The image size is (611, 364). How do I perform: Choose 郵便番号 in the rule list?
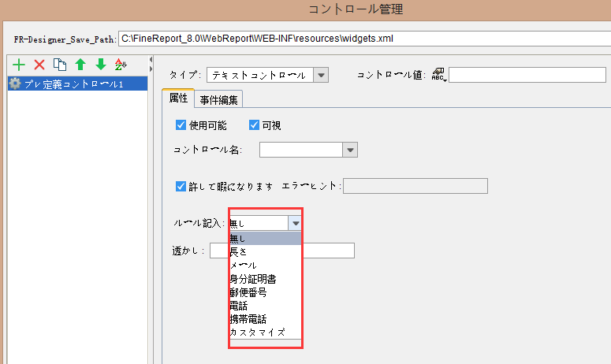266,292
